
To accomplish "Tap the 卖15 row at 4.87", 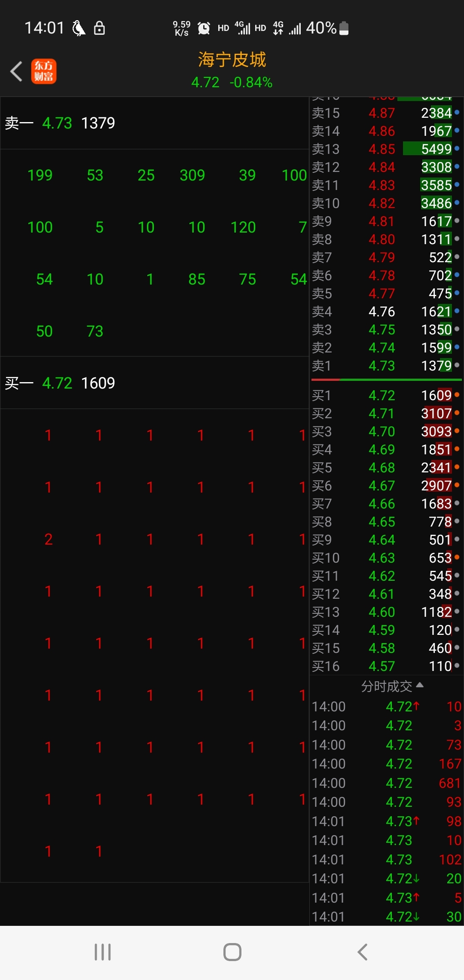I will click(x=386, y=113).
